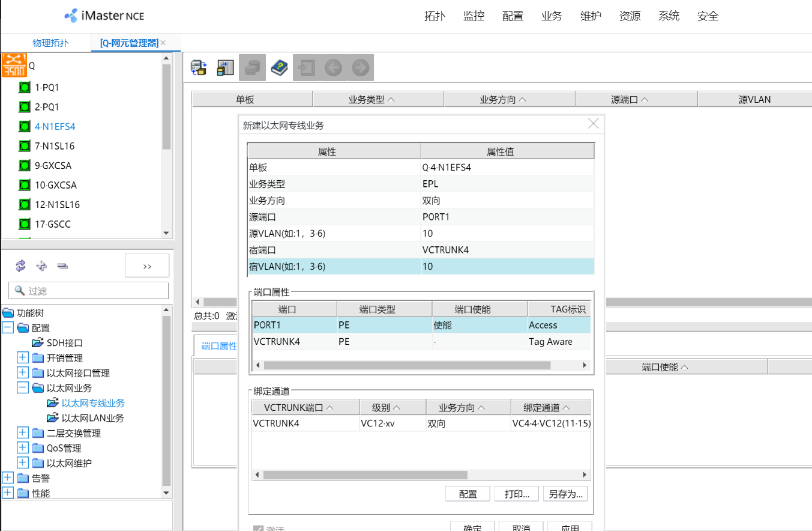
Task: Sort by the 业务方向 column header
Action: coord(509,99)
